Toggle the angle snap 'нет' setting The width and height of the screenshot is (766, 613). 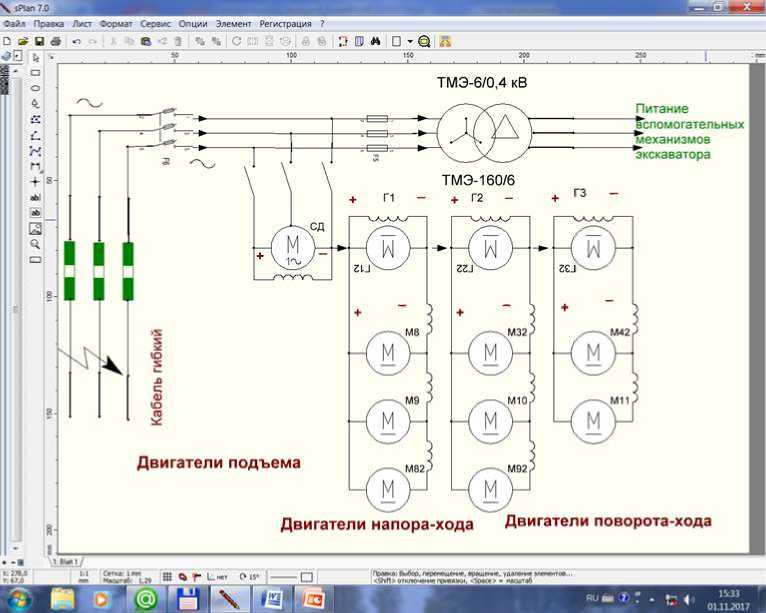click(217, 577)
